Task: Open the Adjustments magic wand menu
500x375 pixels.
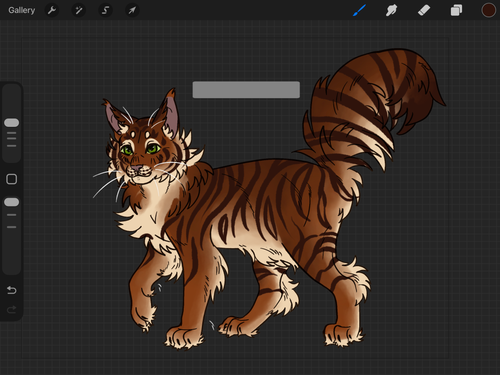Action: (x=79, y=10)
